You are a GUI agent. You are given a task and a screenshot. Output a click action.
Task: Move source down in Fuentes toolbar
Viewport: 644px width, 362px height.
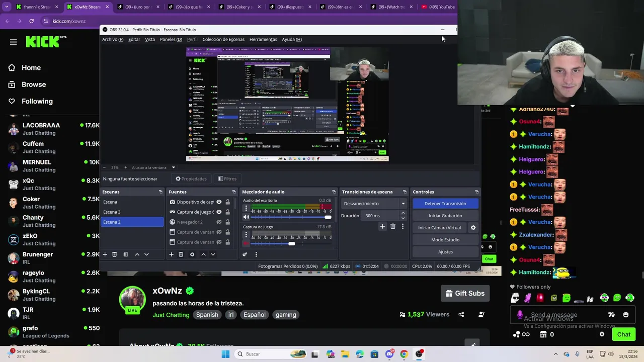(213, 254)
